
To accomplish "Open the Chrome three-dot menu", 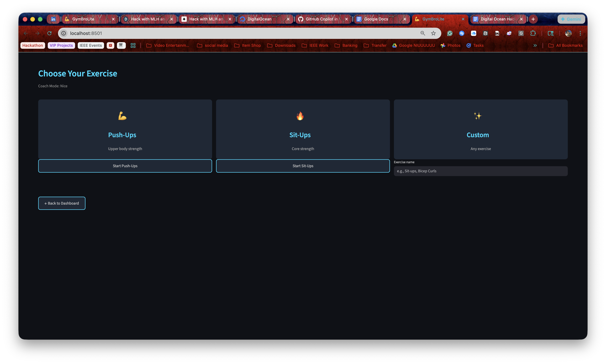I will 580,33.
